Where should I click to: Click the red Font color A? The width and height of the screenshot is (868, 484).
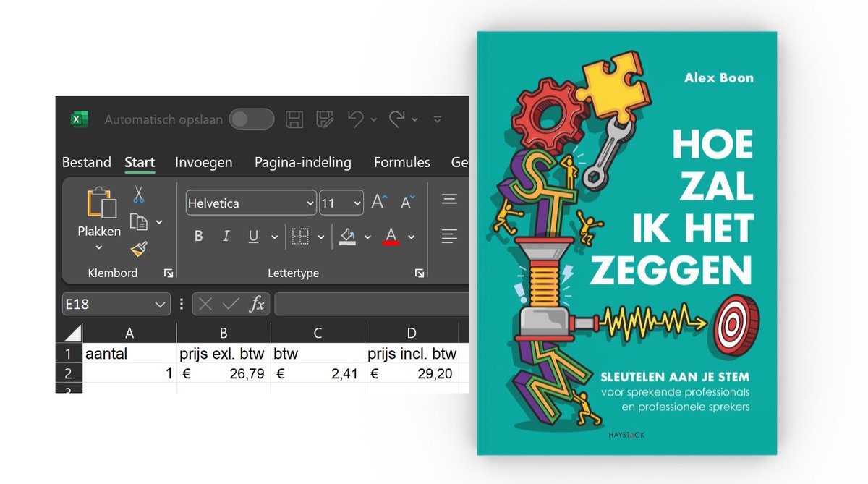tap(391, 236)
